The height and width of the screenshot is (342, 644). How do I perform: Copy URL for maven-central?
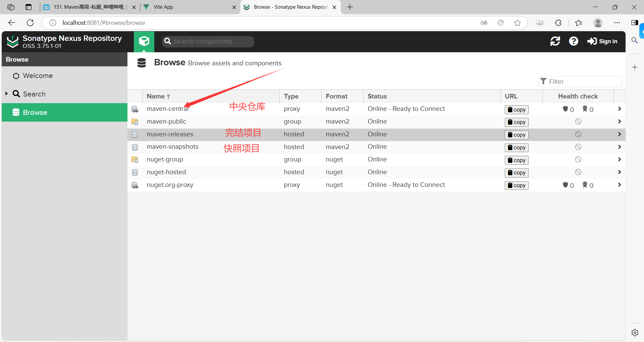(517, 110)
